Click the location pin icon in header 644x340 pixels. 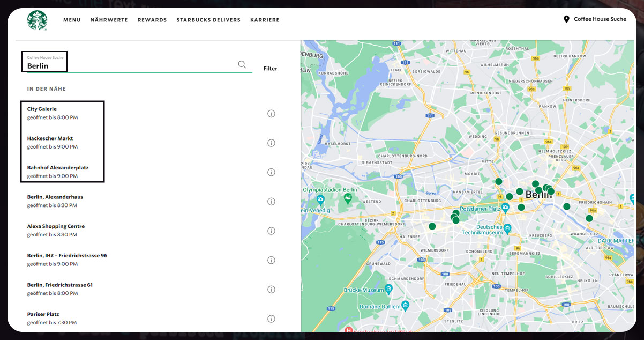click(x=566, y=19)
